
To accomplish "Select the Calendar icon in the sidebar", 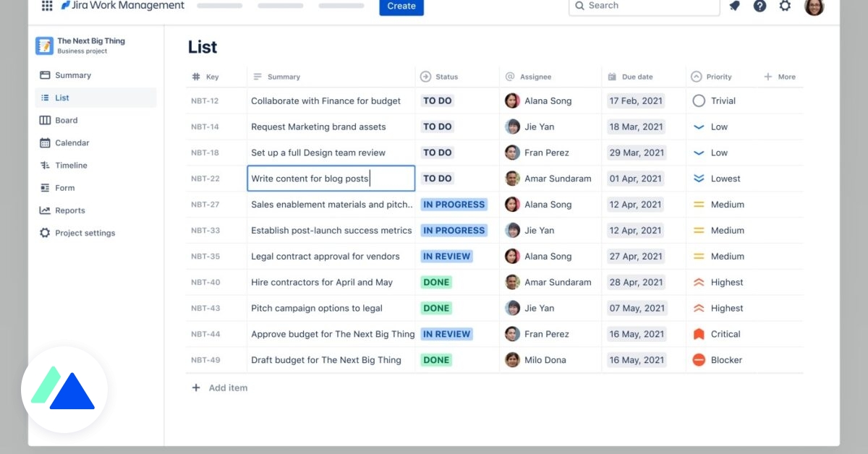I will (46, 142).
